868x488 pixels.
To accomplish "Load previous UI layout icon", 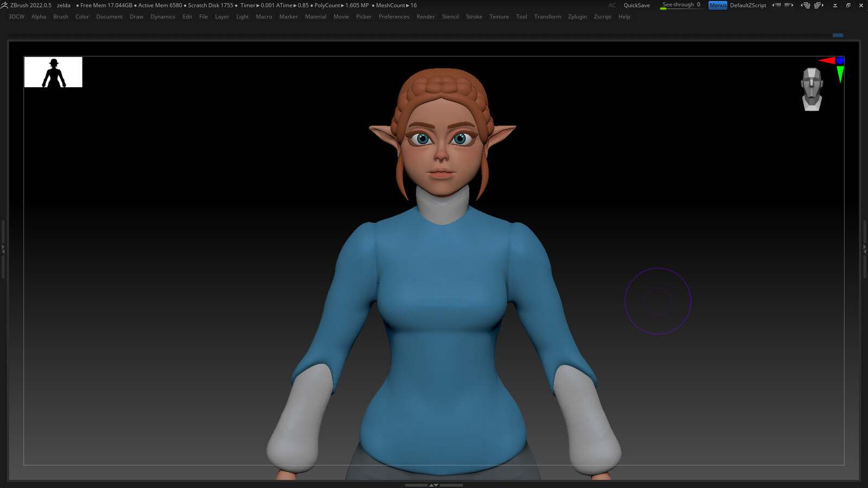I will 806,5.
